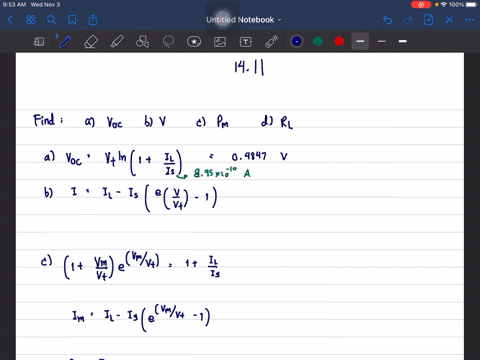Choose the red pen color
The height and width of the screenshot is (360, 480).
click(x=339, y=41)
